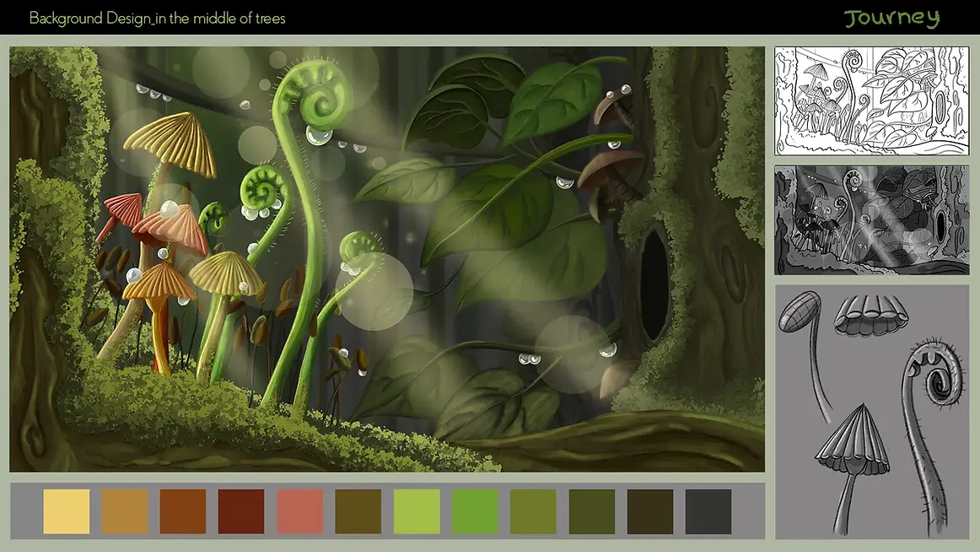Select the salmon pink palette swatch
The image size is (980, 552).
coord(300,511)
